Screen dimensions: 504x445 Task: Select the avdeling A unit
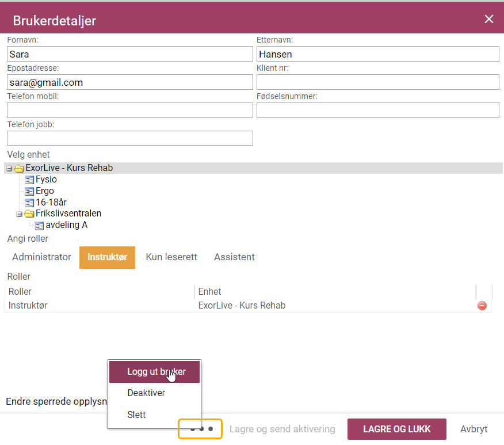click(67, 225)
